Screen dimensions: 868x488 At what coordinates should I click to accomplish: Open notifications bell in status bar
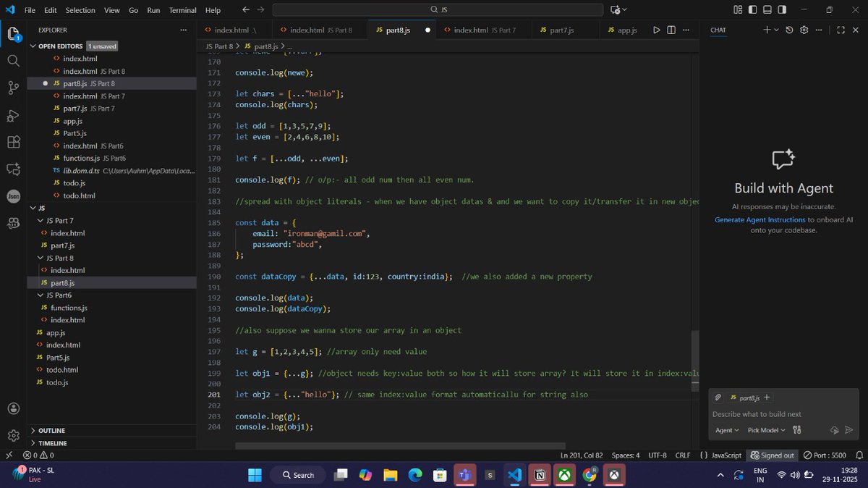click(x=859, y=455)
